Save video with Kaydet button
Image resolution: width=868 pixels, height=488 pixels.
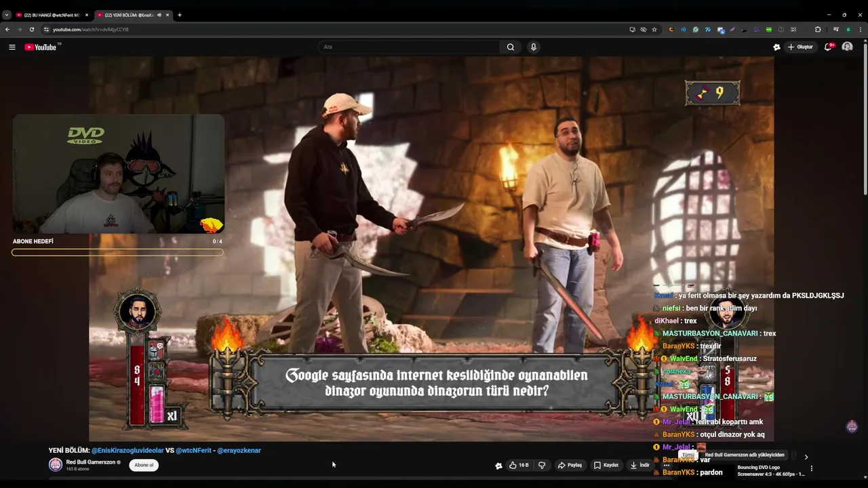point(606,465)
